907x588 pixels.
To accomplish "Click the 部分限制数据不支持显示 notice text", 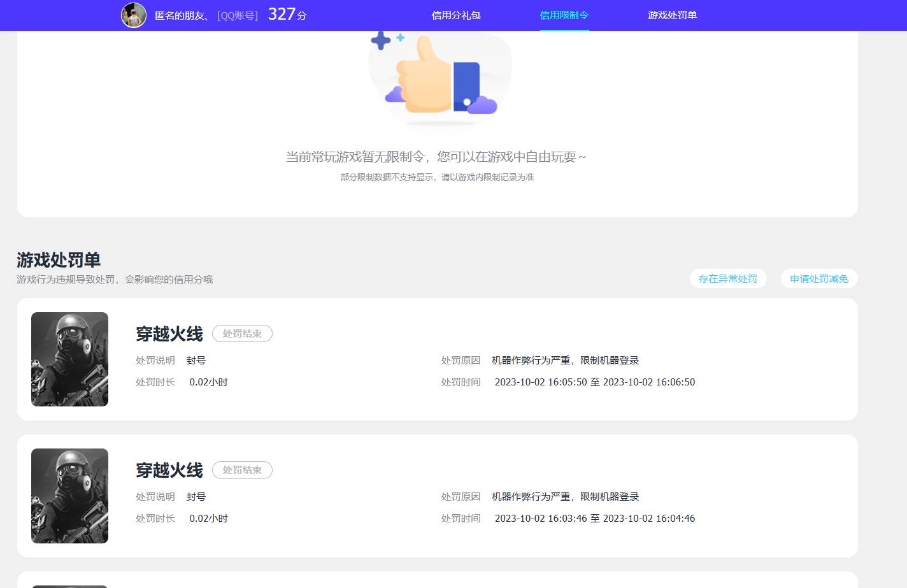I will [x=437, y=177].
